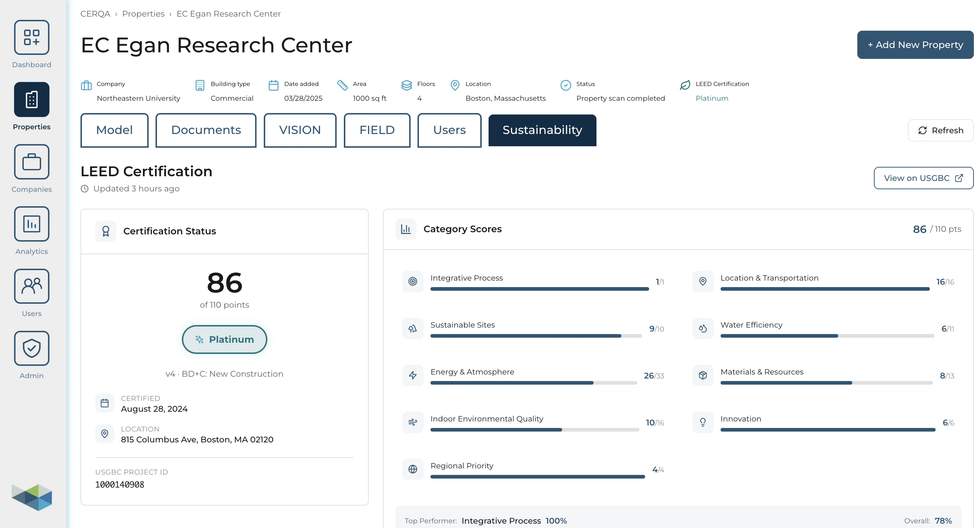Open View on USGBC link
The height and width of the screenshot is (528, 980).
coord(923,178)
